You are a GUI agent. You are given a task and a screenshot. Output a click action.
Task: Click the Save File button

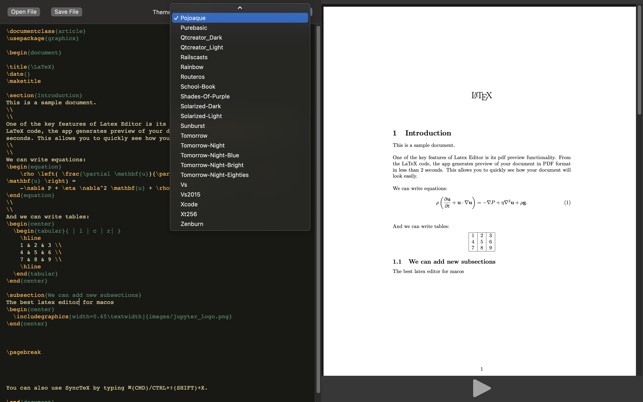pyautogui.click(x=67, y=12)
